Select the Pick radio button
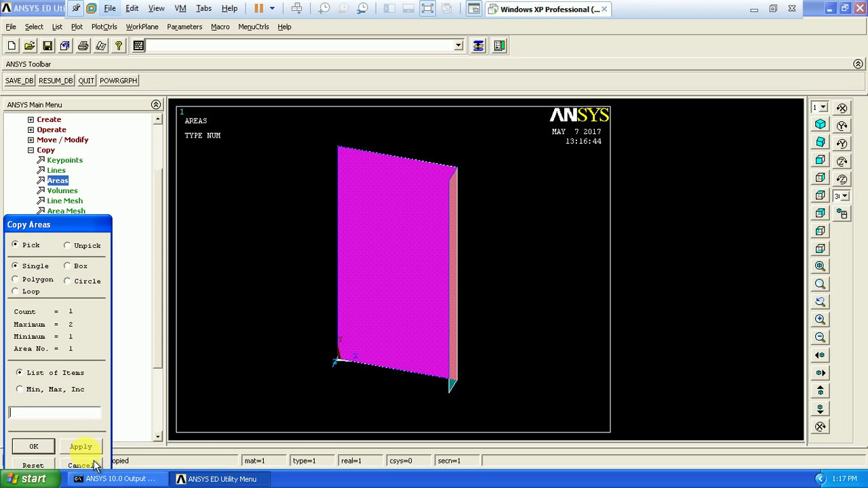The image size is (868, 488). coord(15,244)
